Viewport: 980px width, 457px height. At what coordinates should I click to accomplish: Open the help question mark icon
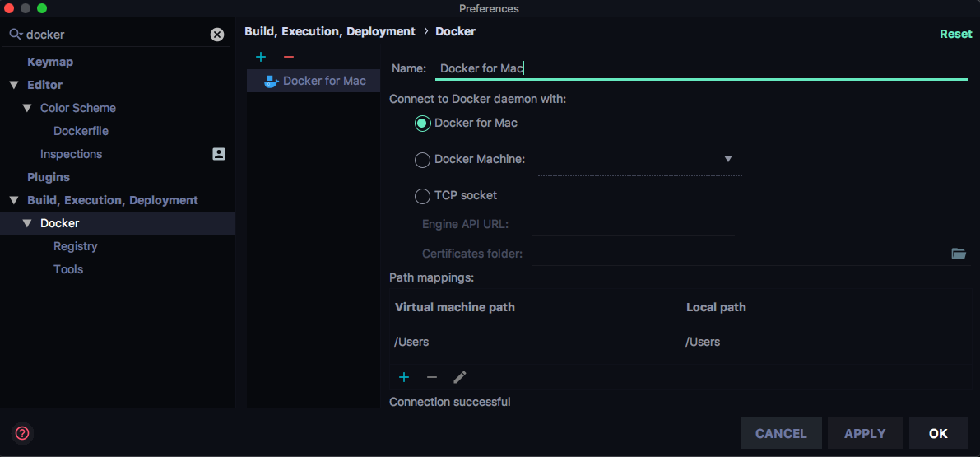point(22,433)
